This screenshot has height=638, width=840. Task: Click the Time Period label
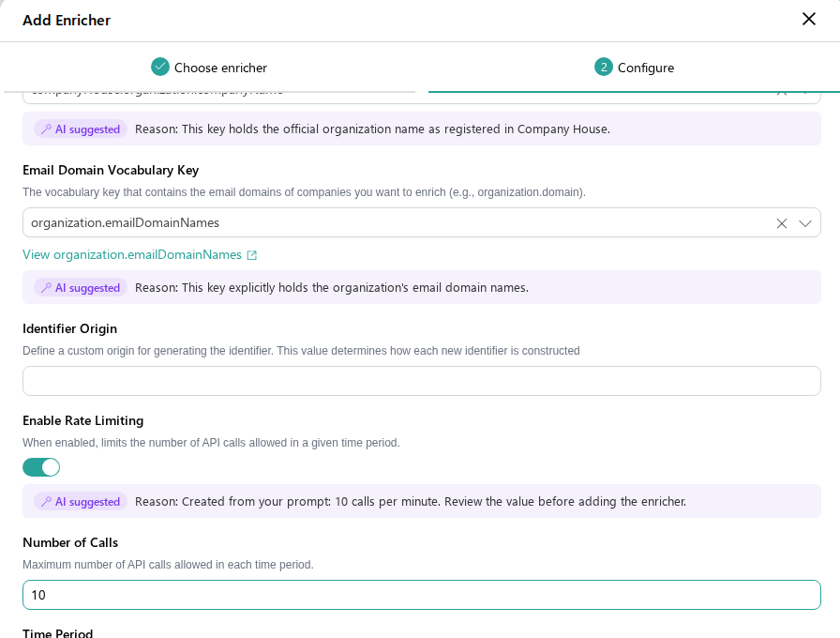tap(58, 632)
